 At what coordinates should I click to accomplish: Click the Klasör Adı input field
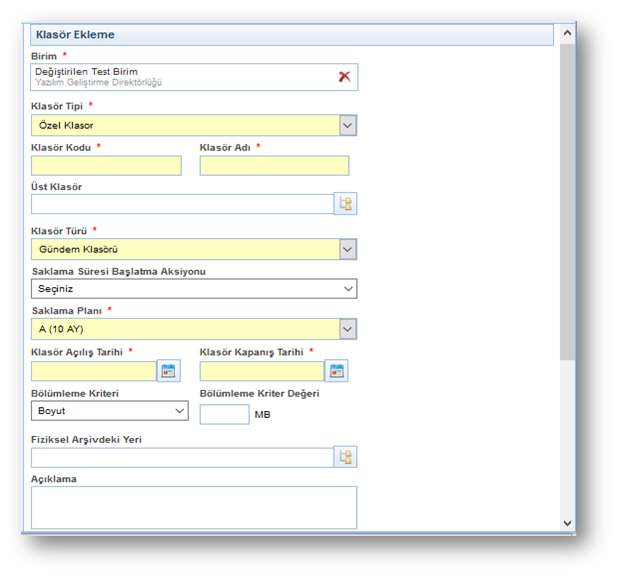pos(274,166)
